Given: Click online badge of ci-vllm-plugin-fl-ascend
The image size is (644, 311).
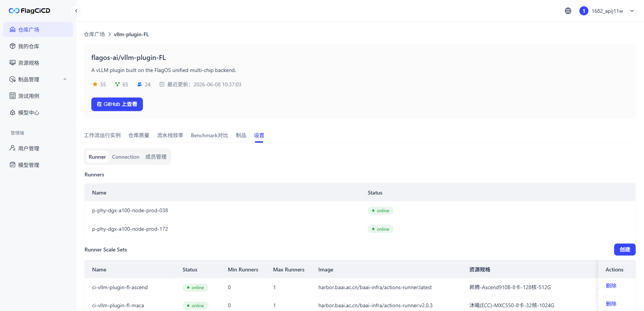Looking at the screenshot, I should [195, 288].
